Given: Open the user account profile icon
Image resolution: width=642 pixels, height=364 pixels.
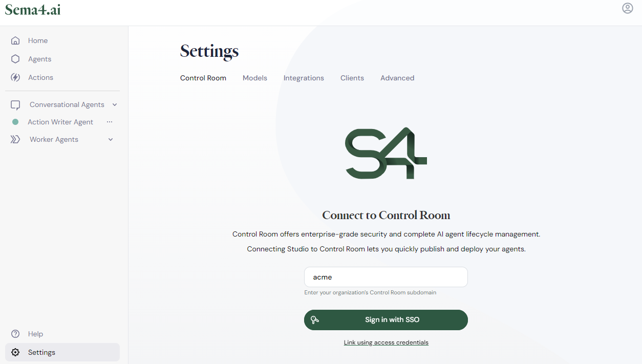Looking at the screenshot, I should click(628, 8).
